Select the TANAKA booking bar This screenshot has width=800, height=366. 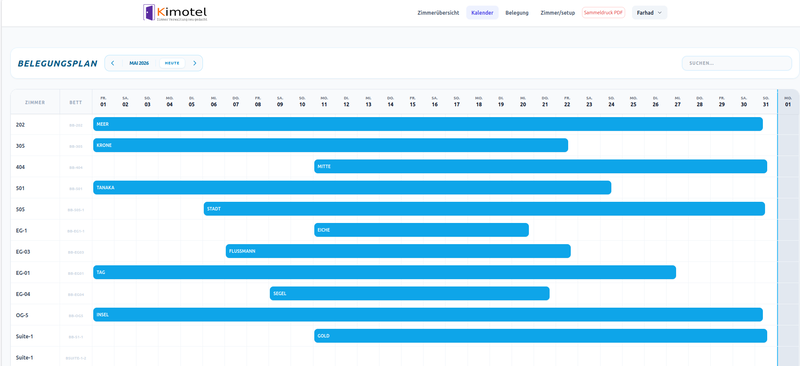click(x=352, y=187)
